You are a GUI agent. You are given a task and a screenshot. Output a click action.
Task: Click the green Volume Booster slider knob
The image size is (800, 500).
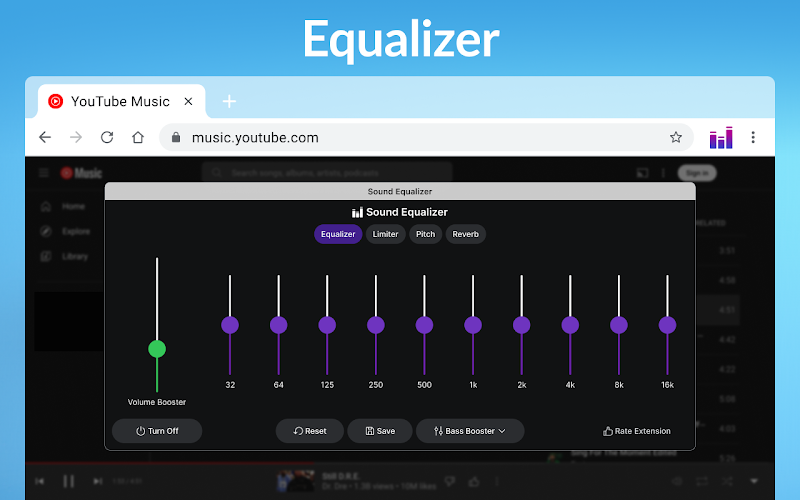tap(157, 349)
